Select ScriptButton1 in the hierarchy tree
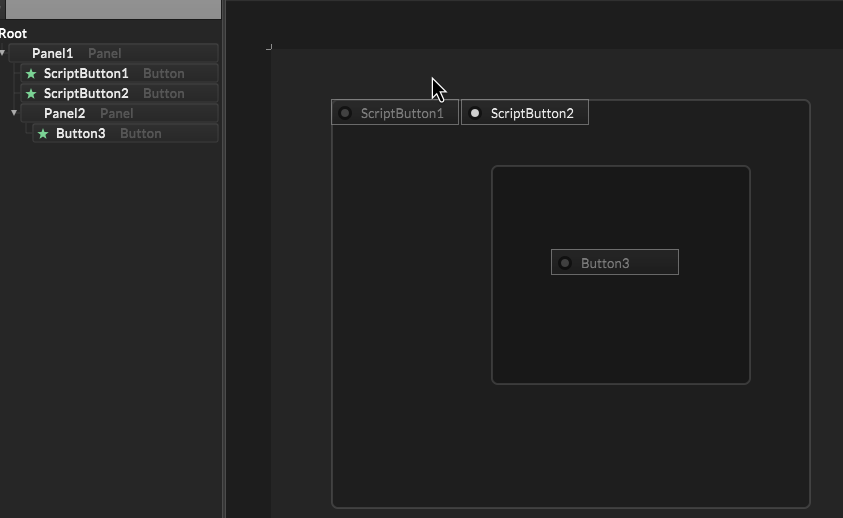843x518 pixels. pyautogui.click(x=86, y=73)
